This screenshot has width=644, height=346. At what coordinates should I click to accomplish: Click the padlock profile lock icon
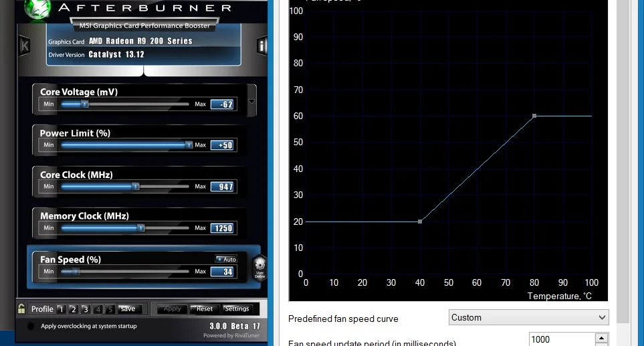[x=21, y=309]
